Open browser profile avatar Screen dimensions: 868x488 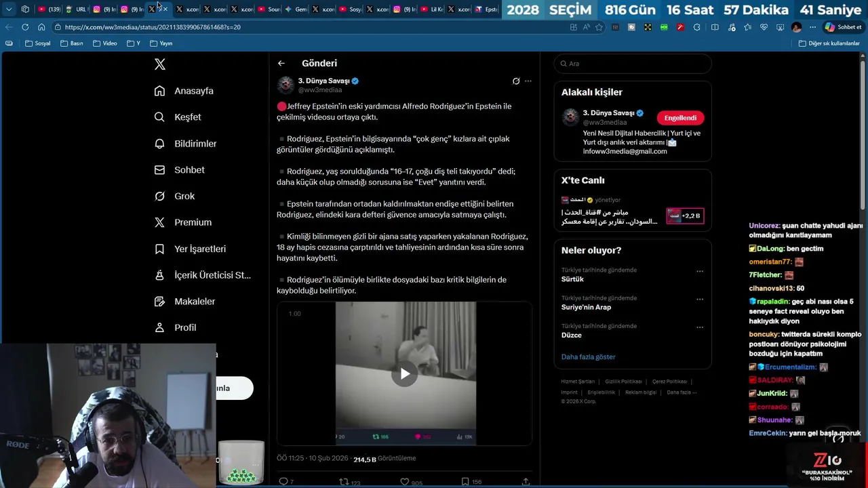796,27
